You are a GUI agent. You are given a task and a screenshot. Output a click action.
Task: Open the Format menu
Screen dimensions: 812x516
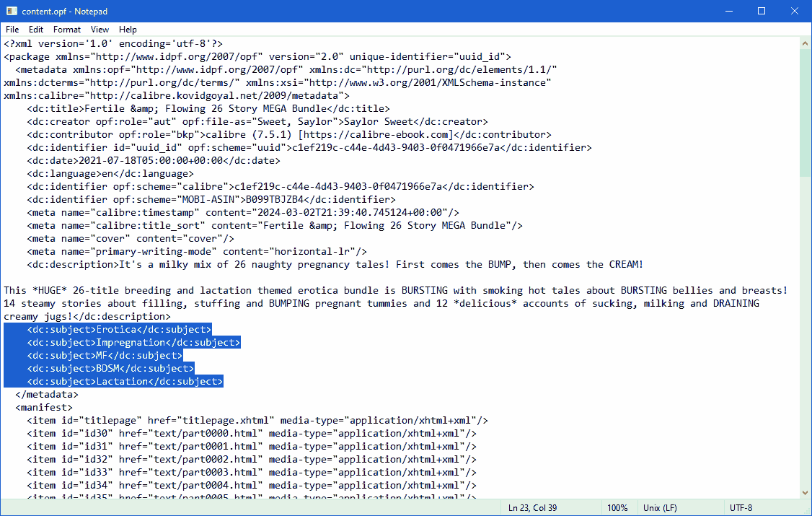tap(67, 30)
